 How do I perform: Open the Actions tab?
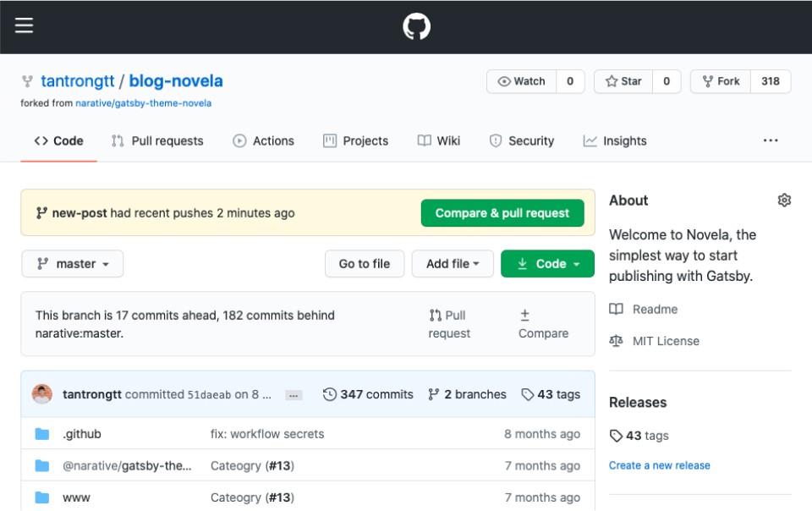coord(263,140)
